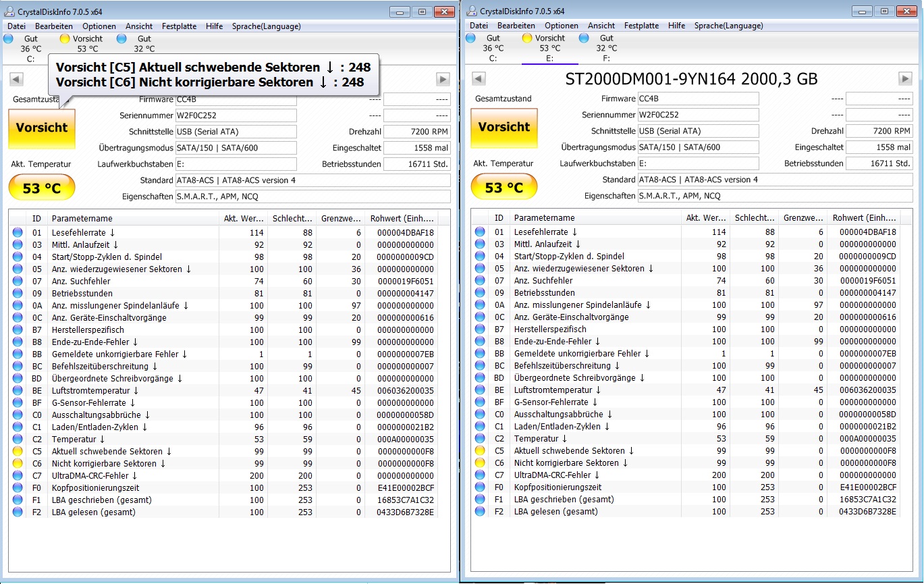Click yellow Vorsicht status icon in left window drive bar

coord(65,39)
